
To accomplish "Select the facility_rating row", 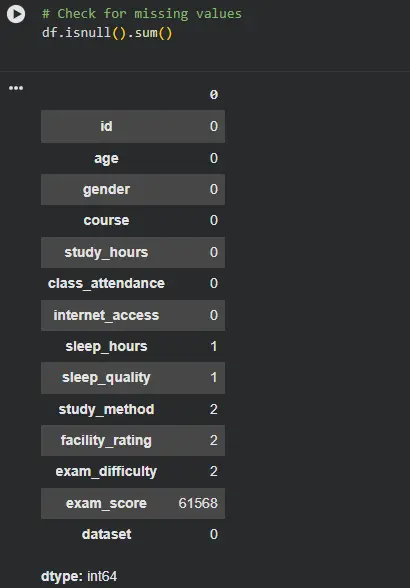I will click(133, 441).
